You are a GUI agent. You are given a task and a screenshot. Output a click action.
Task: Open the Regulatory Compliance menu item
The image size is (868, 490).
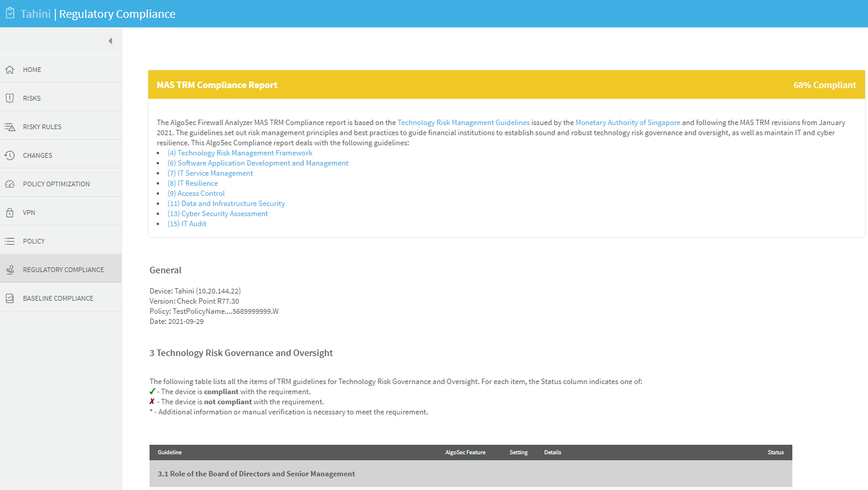(x=63, y=270)
